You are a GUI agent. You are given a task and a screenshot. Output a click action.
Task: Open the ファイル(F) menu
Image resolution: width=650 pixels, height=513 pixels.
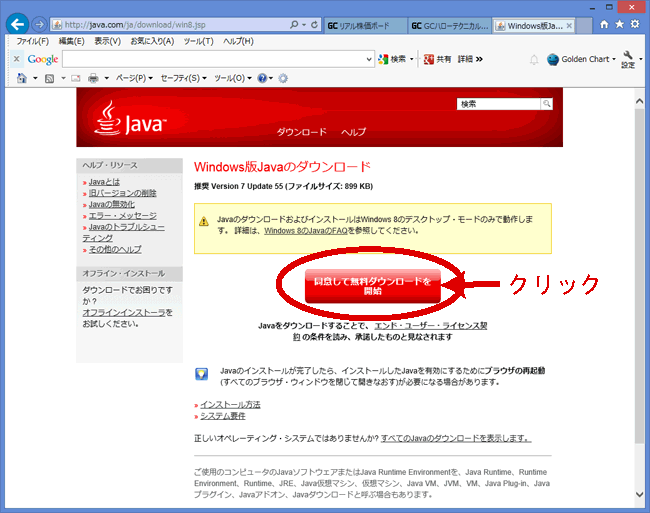tap(32, 41)
